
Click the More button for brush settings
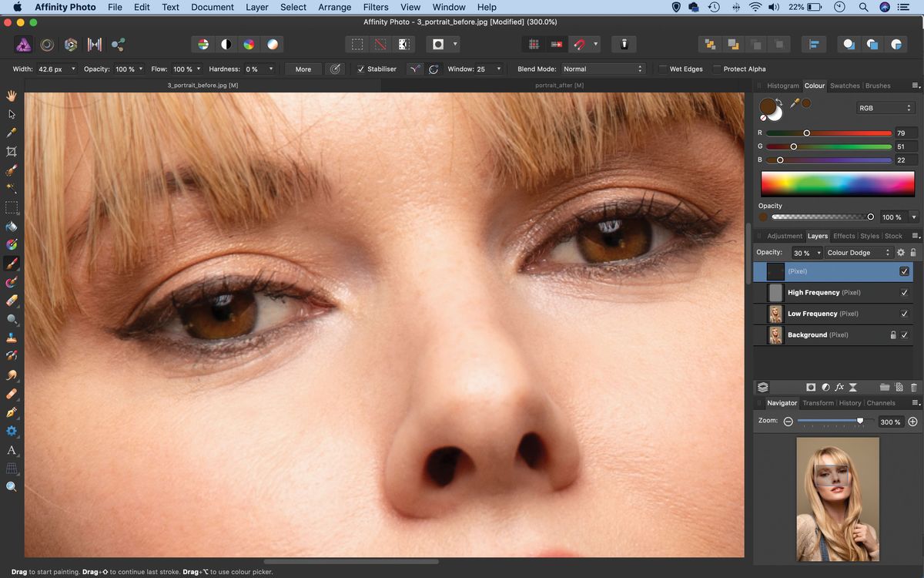[303, 69]
